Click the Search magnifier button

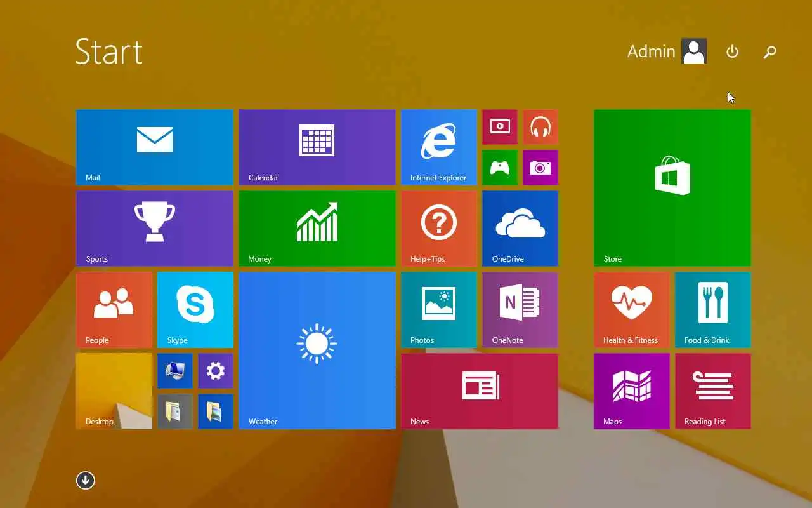tap(769, 51)
